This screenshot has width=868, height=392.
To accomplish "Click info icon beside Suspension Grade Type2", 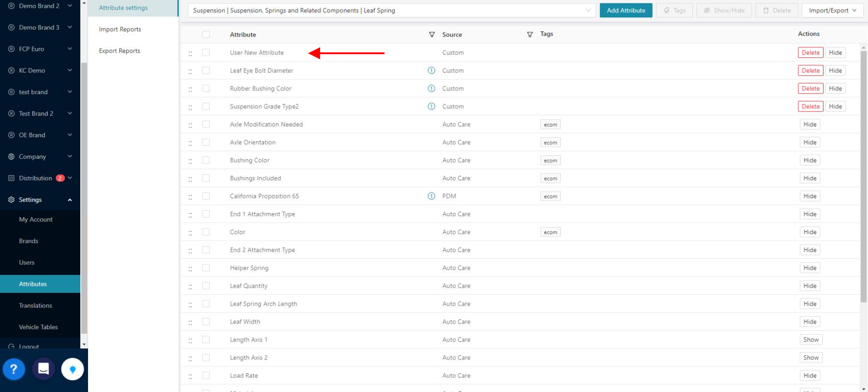I will [x=431, y=106].
